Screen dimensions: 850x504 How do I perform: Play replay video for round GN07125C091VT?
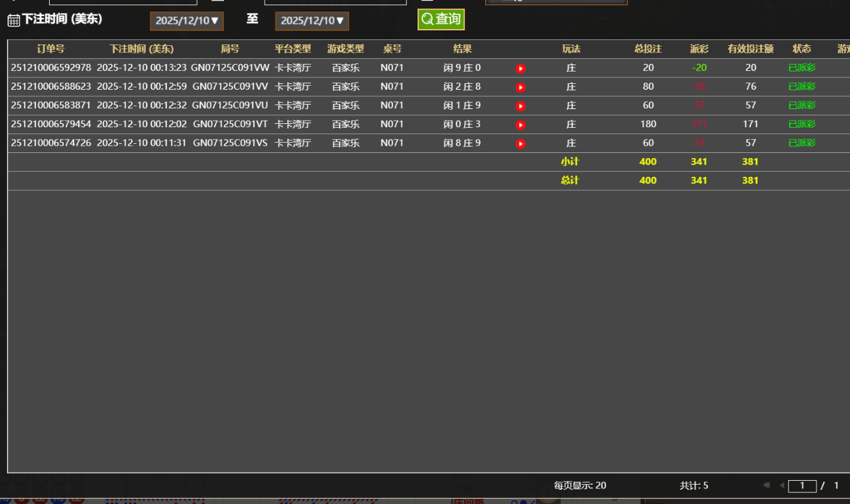tap(520, 125)
